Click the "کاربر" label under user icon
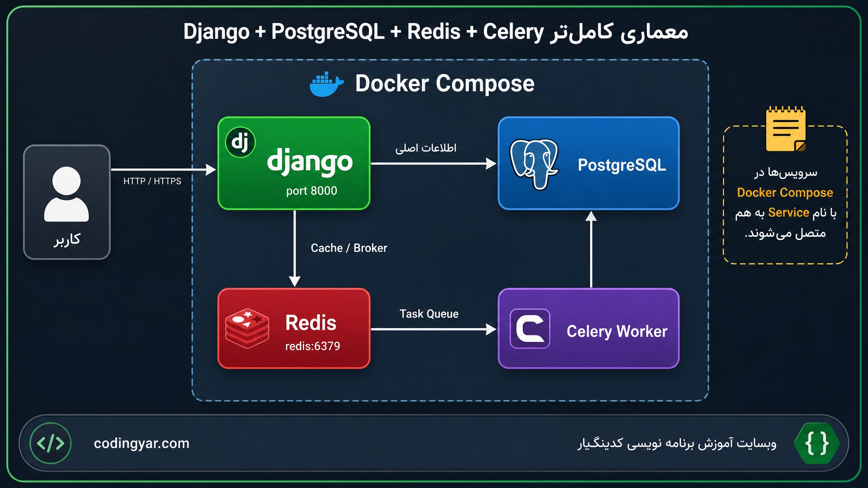The width and height of the screenshot is (868, 488). 67,239
